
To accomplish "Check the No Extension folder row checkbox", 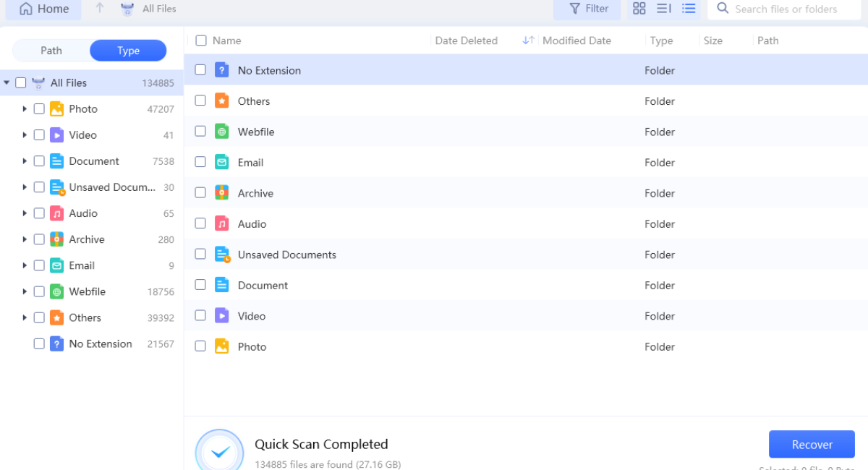I will coord(200,70).
